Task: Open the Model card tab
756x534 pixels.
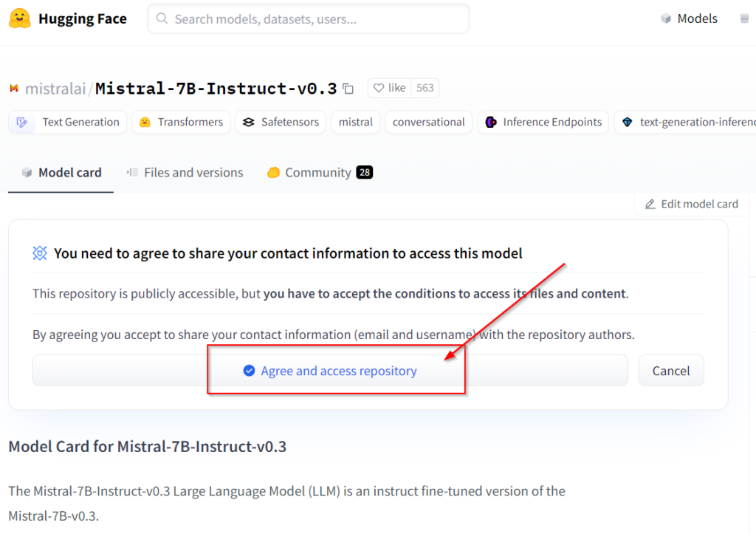Action: click(61, 173)
